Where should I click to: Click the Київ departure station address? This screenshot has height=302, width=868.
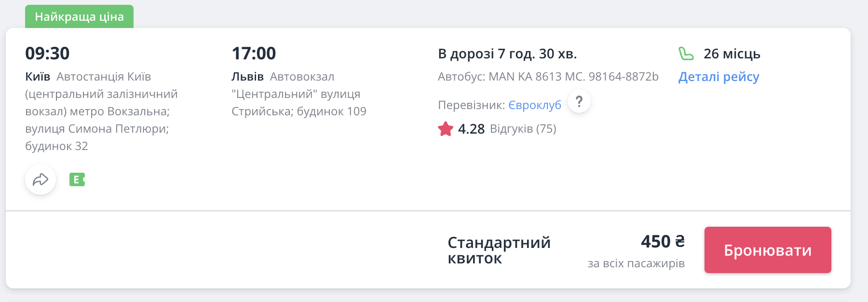[101, 111]
